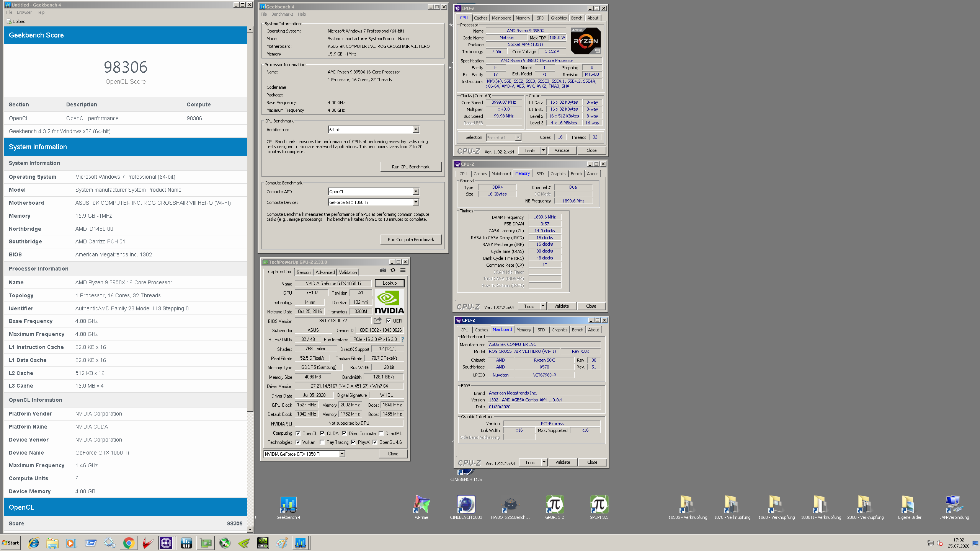Click the NVIDIA logo in GPU-Z

[389, 302]
